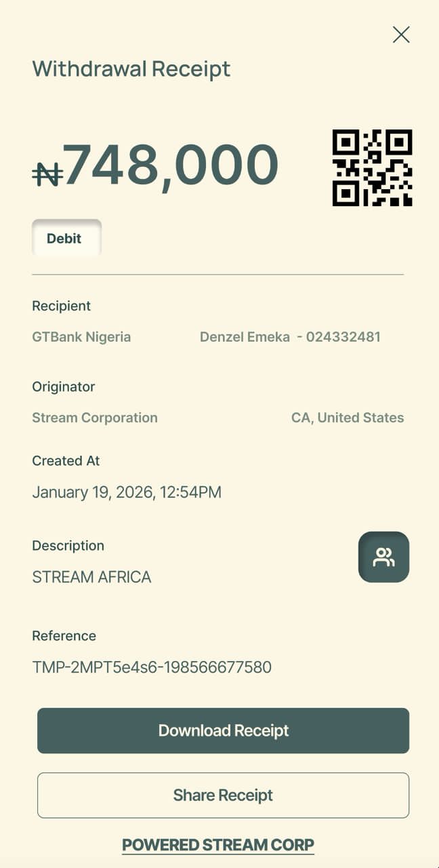Click the Naira currency symbol
Screen dimensions: 439x868
[47, 174]
